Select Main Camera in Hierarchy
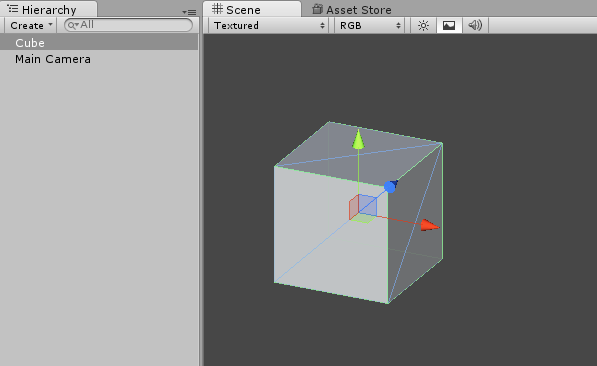Screen dimensions: 597x366 (x=99, y=59)
